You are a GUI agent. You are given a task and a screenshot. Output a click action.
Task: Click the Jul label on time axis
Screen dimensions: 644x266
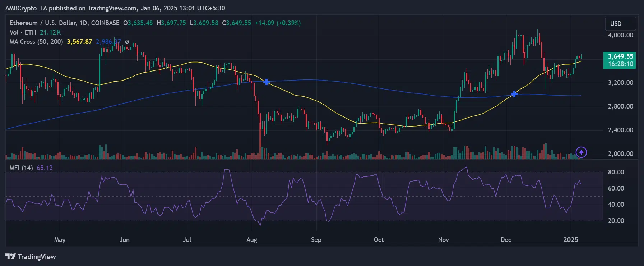[187, 240]
